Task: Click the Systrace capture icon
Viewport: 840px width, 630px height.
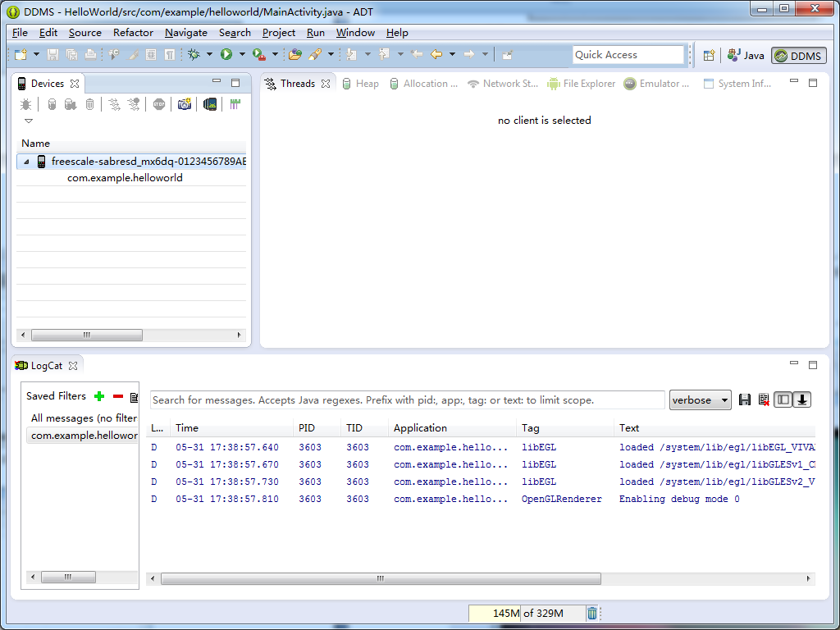Action: coord(235,104)
